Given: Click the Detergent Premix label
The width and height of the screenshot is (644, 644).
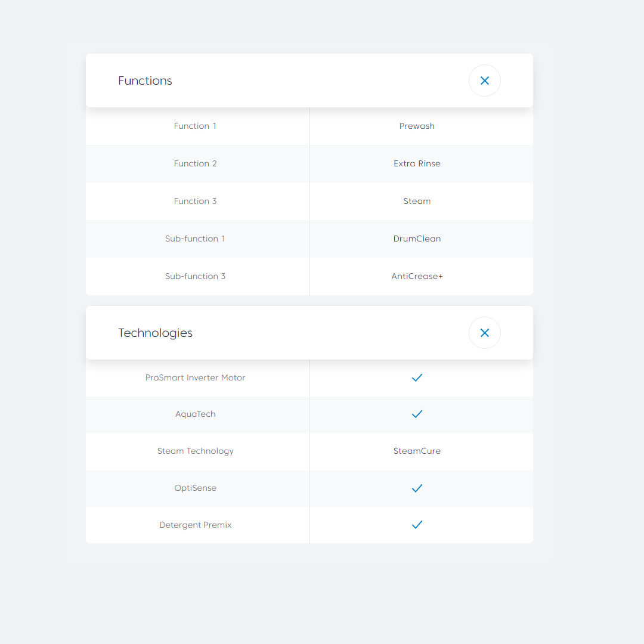Looking at the screenshot, I should click(195, 525).
